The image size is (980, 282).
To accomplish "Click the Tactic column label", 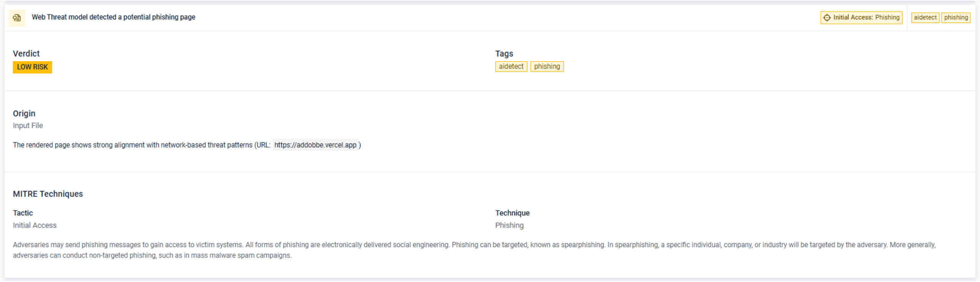I will 23,213.
